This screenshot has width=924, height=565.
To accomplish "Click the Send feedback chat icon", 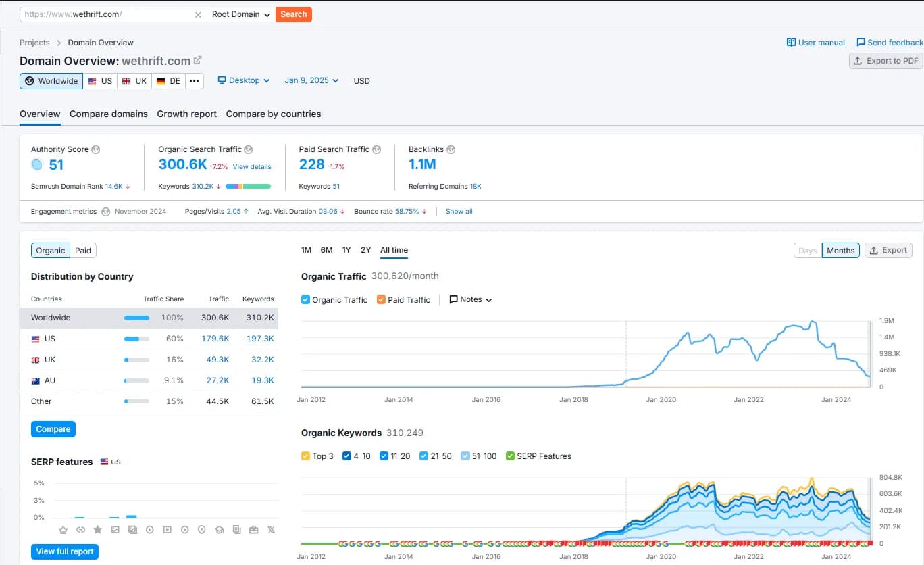I will point(861,42).
